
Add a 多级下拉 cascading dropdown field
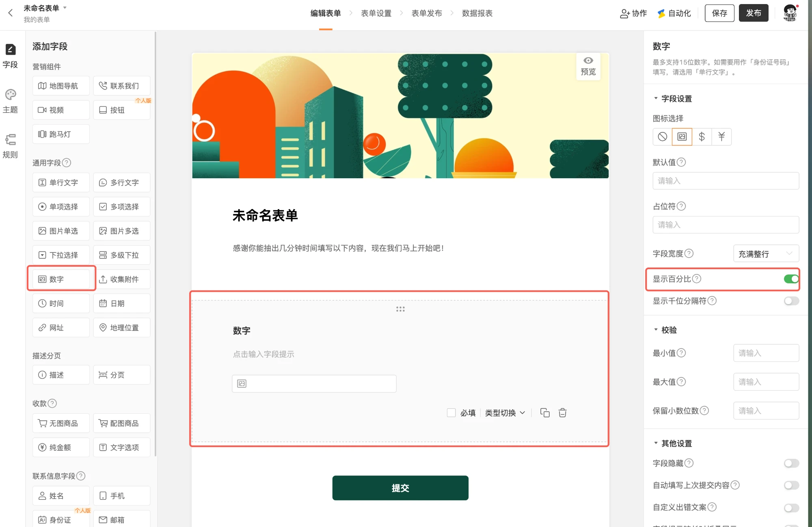[x=122, y=255]
